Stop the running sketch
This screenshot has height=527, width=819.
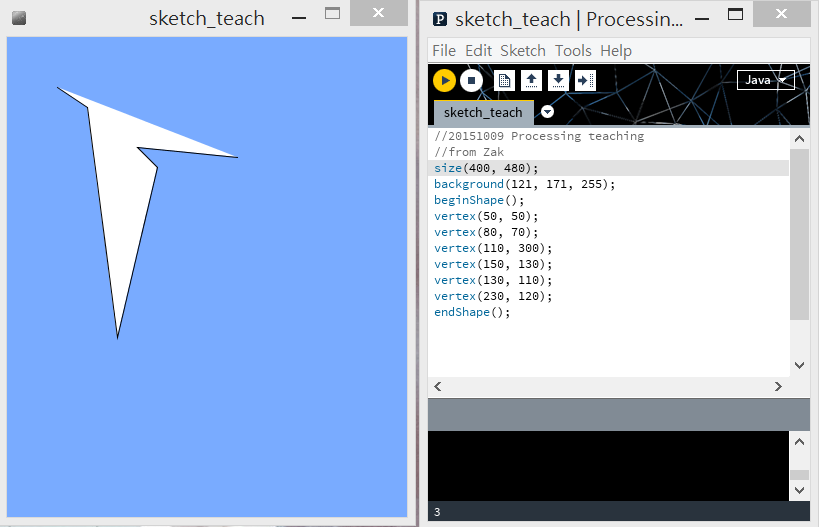pyautogui.click(x=471, y=80)
